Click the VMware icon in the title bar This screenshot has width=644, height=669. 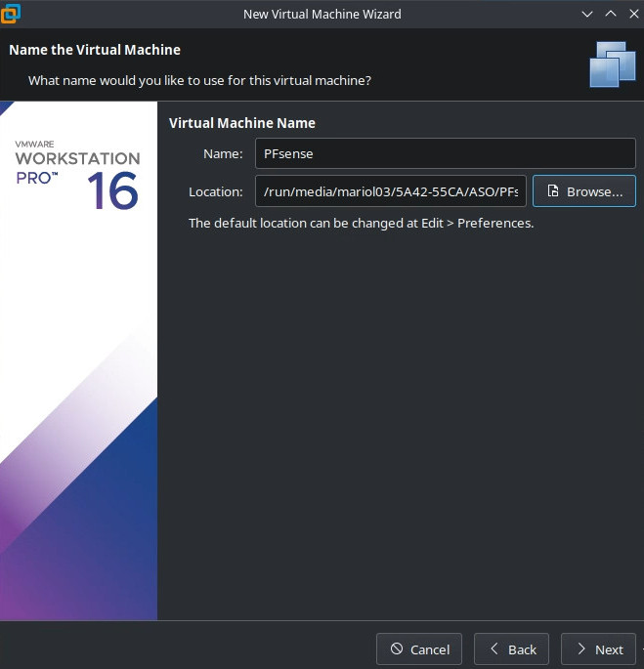pos(13,15)
